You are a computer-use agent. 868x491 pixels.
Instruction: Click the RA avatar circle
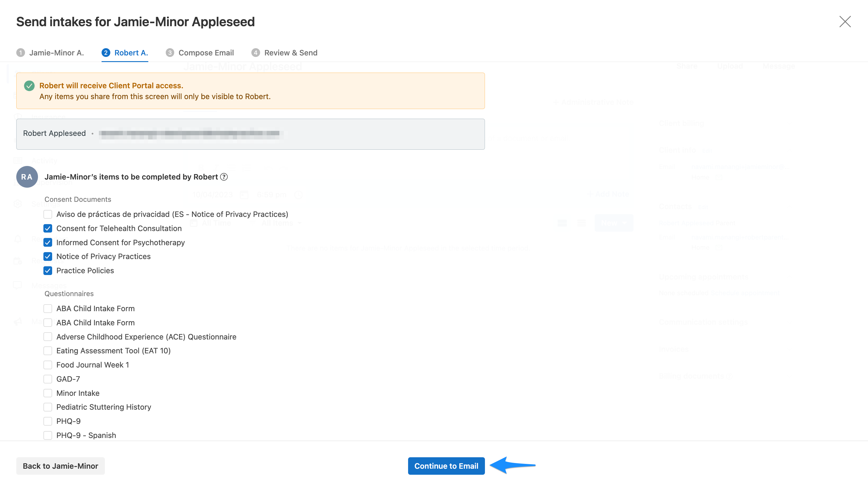27,177
